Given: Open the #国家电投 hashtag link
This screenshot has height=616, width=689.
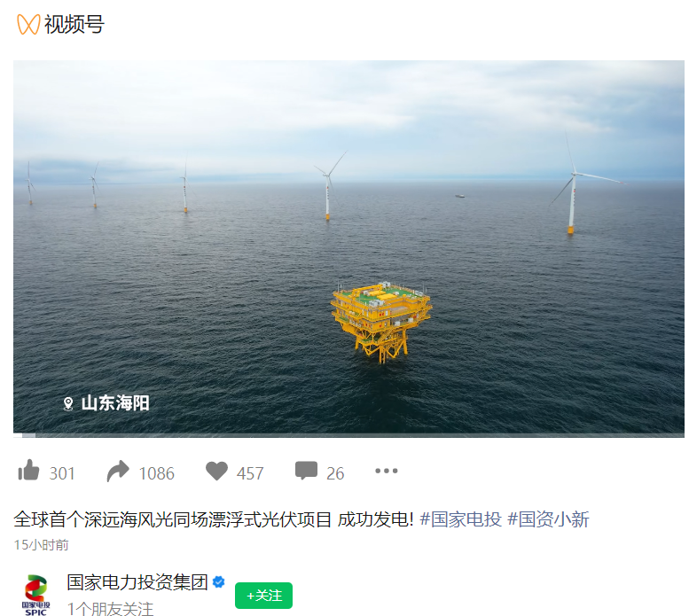Looking at the screenshot, I should tap(460, 519).
